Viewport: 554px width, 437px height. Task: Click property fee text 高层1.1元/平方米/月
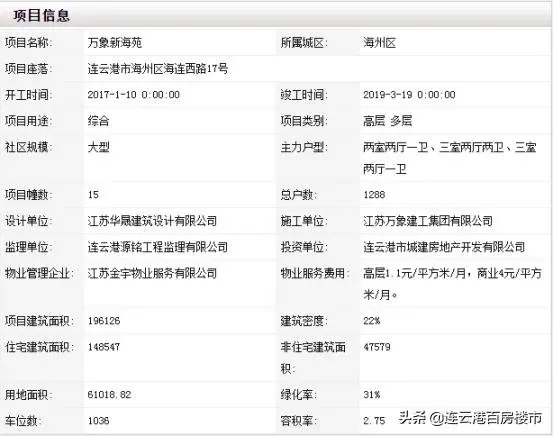(415, 273)
